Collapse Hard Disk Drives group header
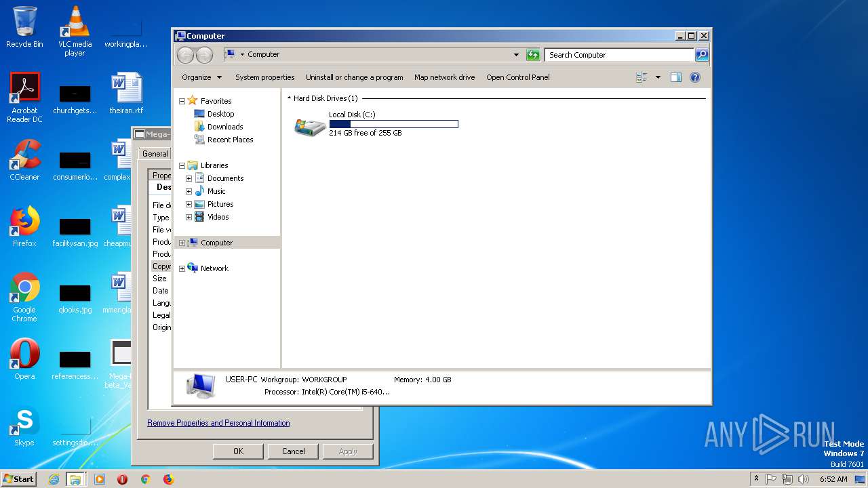Screen dimensions: 868x488 point(290,98)
